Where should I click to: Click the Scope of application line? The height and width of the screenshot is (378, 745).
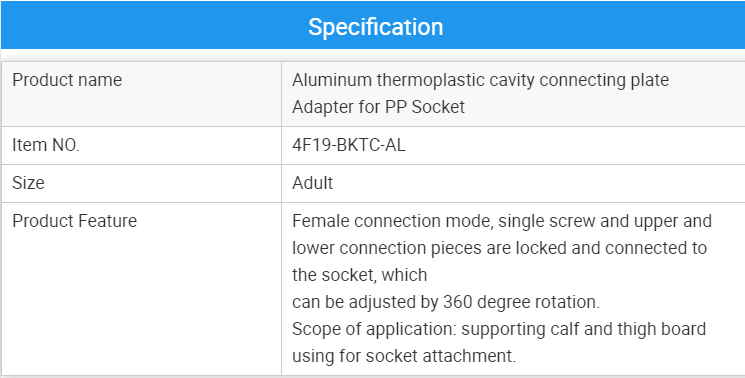coord(499,329)
